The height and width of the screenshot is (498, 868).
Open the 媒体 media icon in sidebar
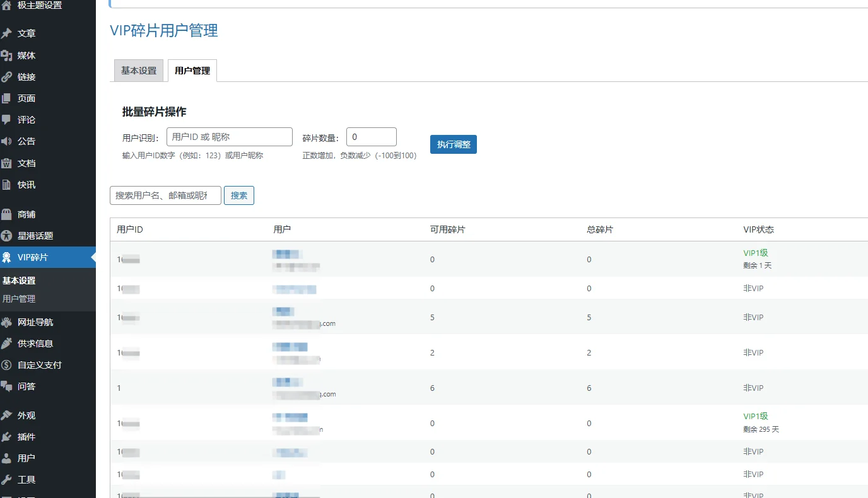[7, 55]
